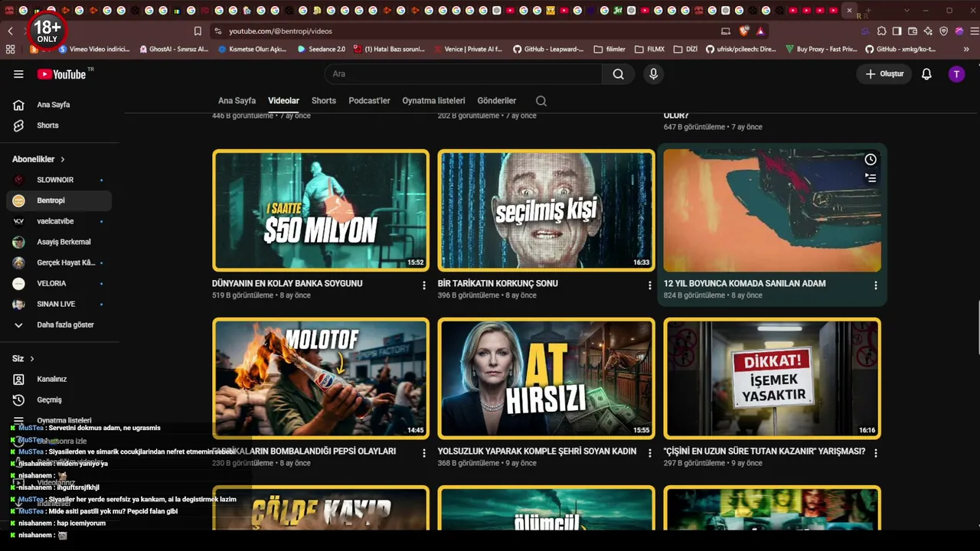Play the DİKKAT İŞEMEK YASAKTIR thumbnail video

point(773,378)
